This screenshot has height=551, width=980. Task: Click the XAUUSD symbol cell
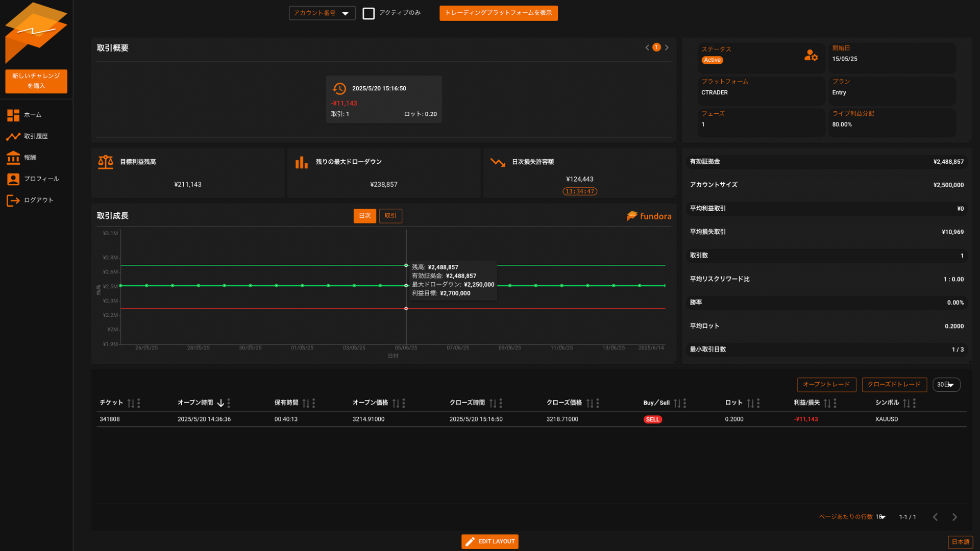[x=887, y=419]
